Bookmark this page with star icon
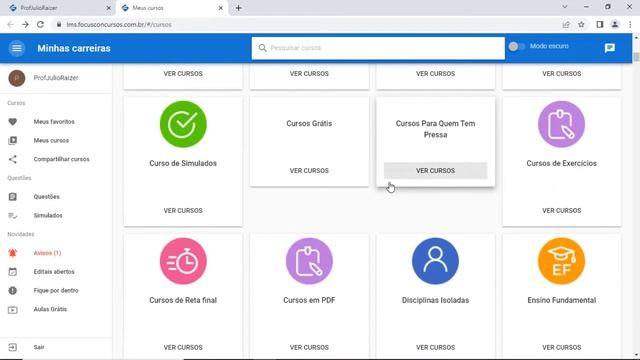This screenshot has width=640, height=360. coord(581,24)
